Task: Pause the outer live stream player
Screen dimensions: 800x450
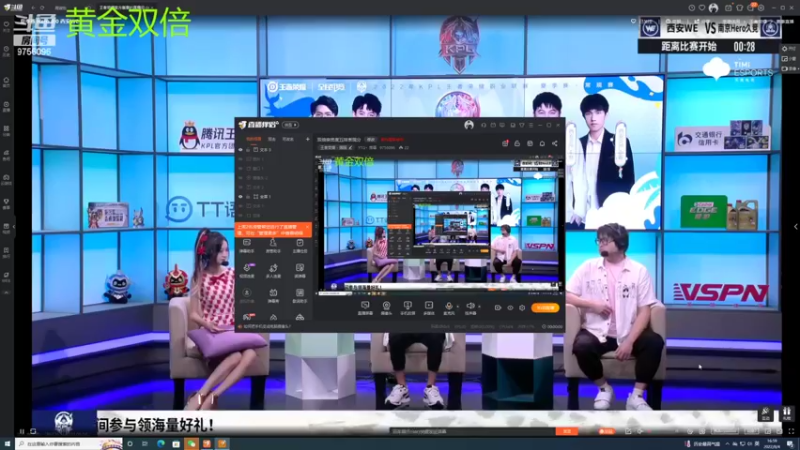Action: coord(21,432)
